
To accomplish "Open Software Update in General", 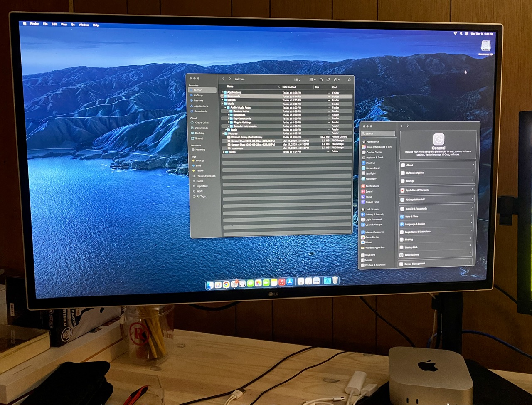I will 437,173.
